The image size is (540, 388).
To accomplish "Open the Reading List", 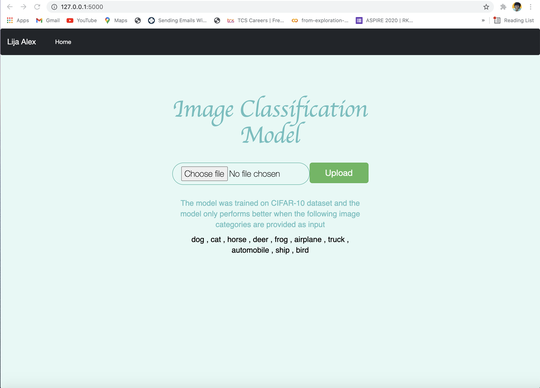I will (513, 20).
